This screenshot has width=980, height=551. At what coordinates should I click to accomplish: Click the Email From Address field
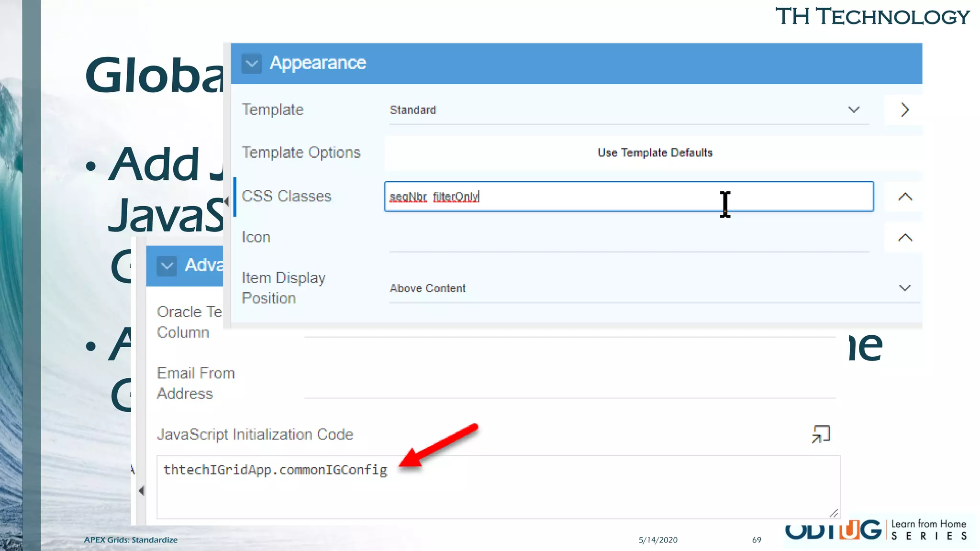pyautogui.click(x=569, y=384)
